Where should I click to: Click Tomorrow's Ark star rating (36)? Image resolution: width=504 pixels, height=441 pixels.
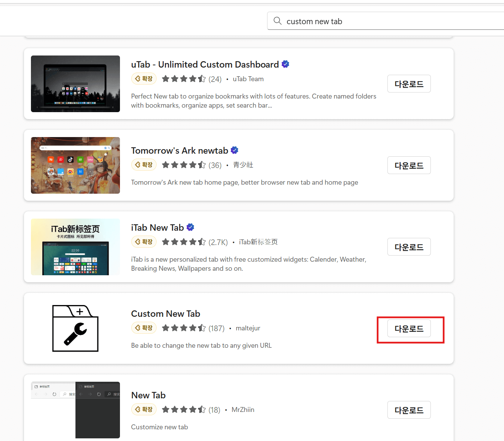tap(192, 165)
